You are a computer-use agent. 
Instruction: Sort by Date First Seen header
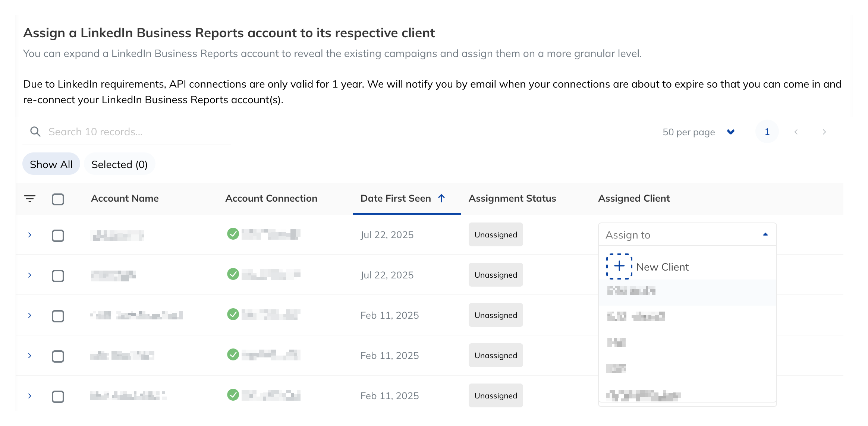coord(396,198)
